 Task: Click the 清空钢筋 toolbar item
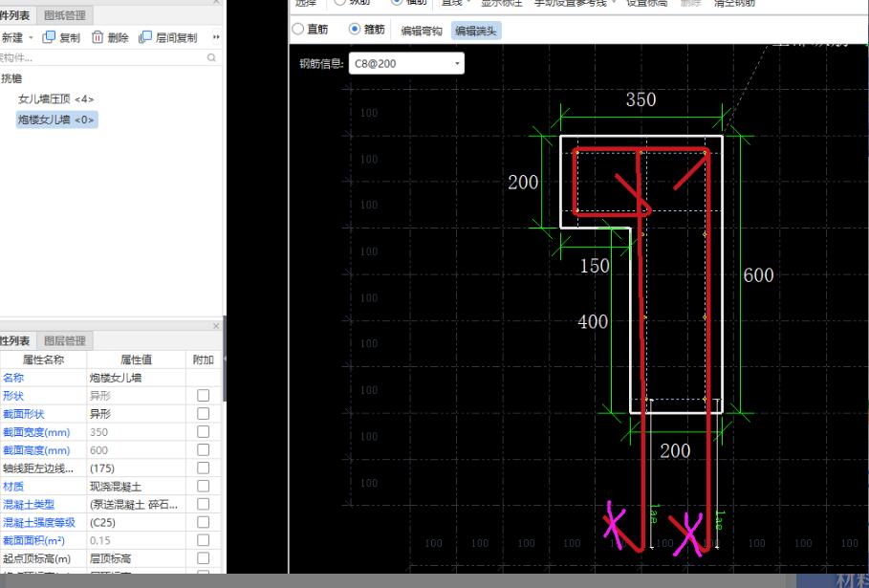734,3
